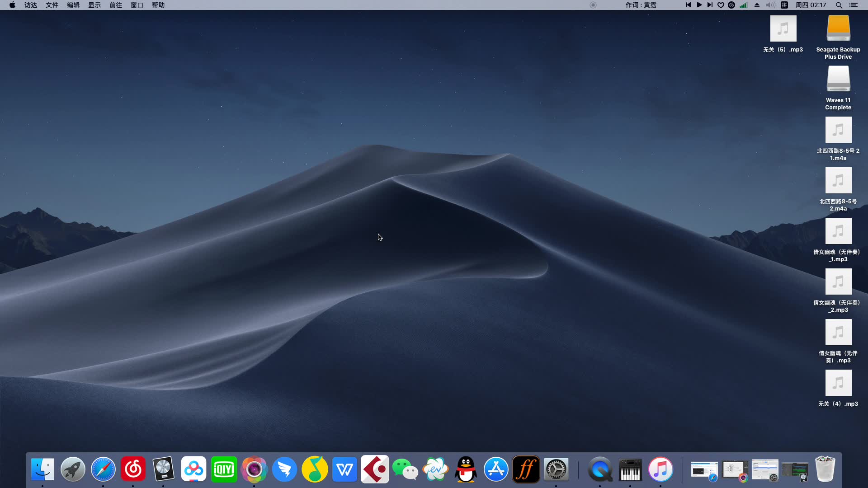This screenshot has height=488, width=868.
Task: Open the 拼 input method menu
Action: point(784,5)
